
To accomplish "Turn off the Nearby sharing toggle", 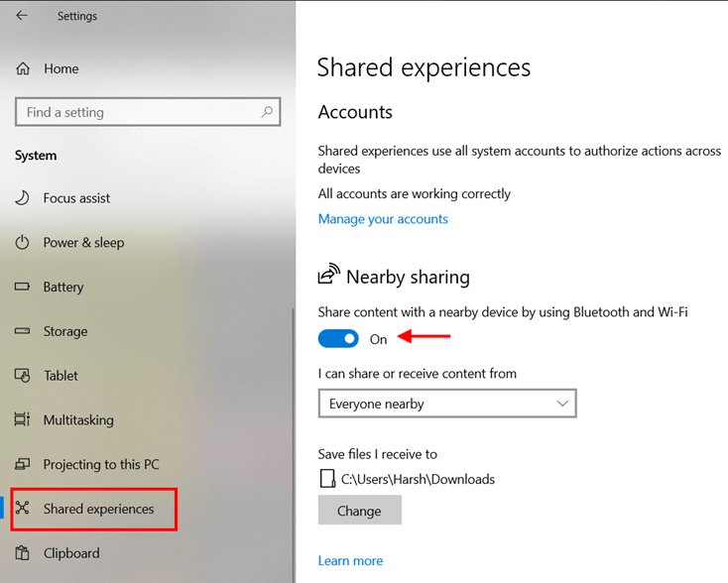I will pos(338,339).
